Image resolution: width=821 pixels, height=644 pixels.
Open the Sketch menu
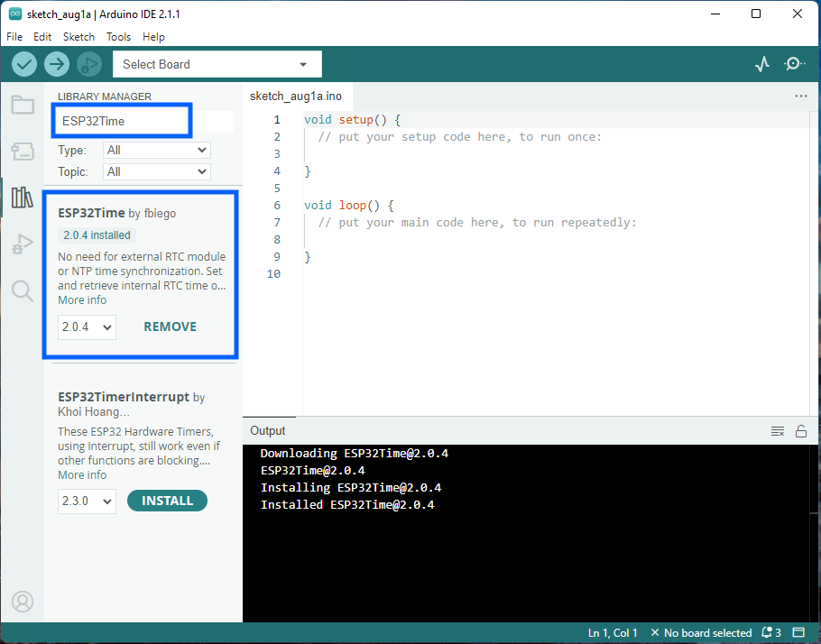coord(78,37)
